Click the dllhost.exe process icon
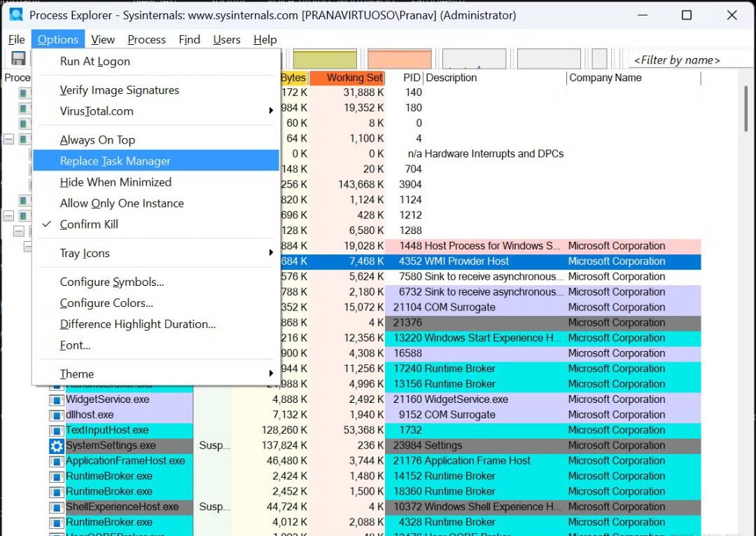This screenshot has width=756, height=536. click(x=56, y=414)
